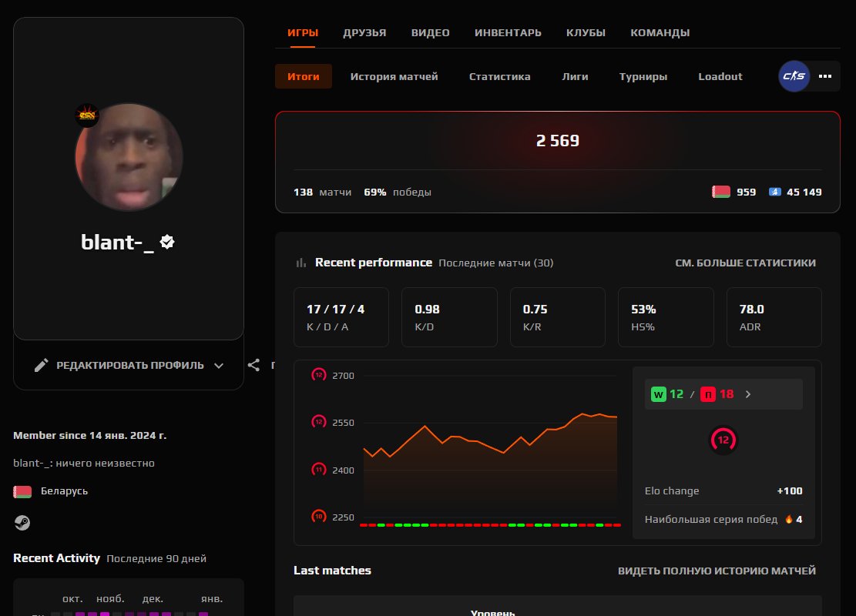Click the verified badge next to blant-_
This screenshot has width=856, height=616.
coord(167,242)
